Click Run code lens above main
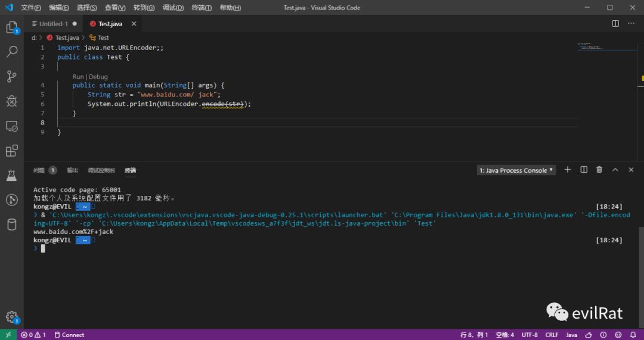Screen dimensions: 644x340 pyautogui.click(x=78, y=77)
